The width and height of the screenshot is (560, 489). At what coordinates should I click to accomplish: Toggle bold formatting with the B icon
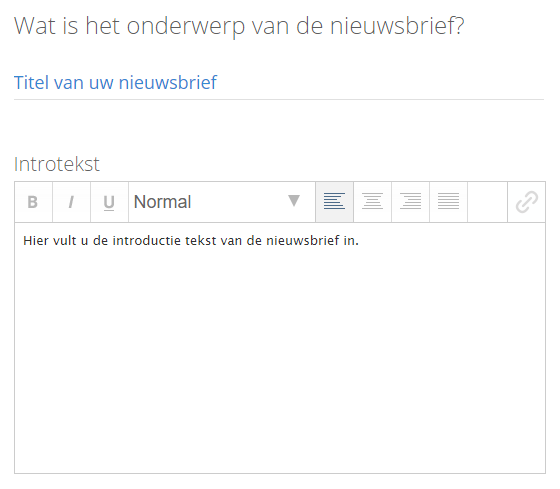(34, 202)
